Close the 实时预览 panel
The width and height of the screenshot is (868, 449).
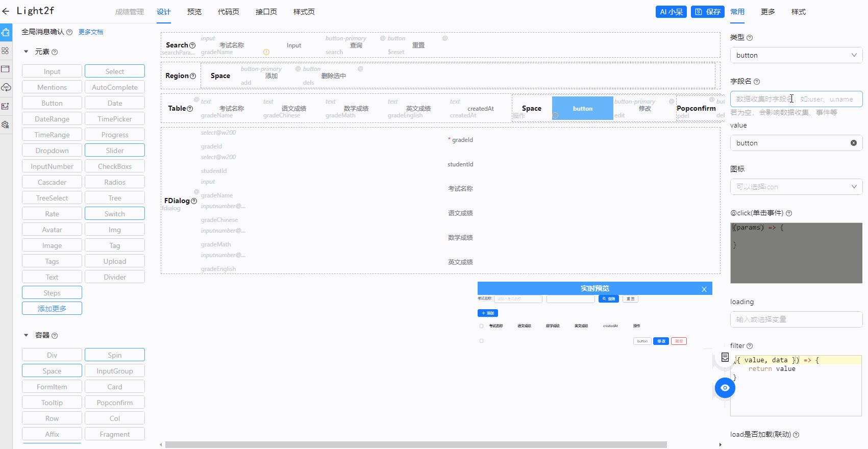click(704, 289)
